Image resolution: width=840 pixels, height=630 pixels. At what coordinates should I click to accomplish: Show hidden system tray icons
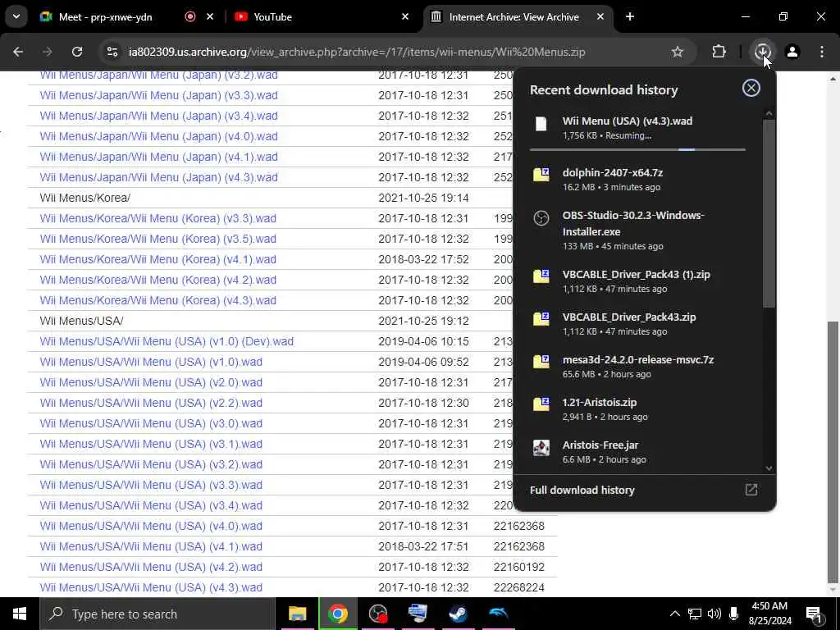coord(675,614)
